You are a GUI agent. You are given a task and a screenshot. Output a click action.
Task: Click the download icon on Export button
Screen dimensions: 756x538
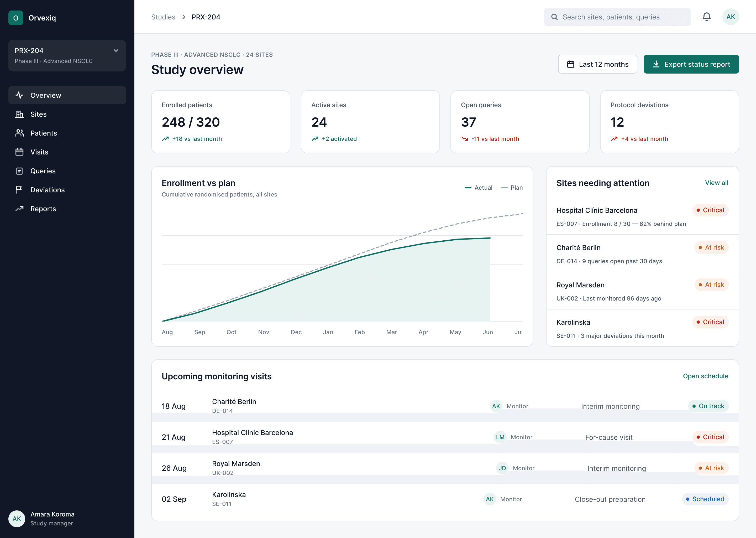click(x=656, y=64)
